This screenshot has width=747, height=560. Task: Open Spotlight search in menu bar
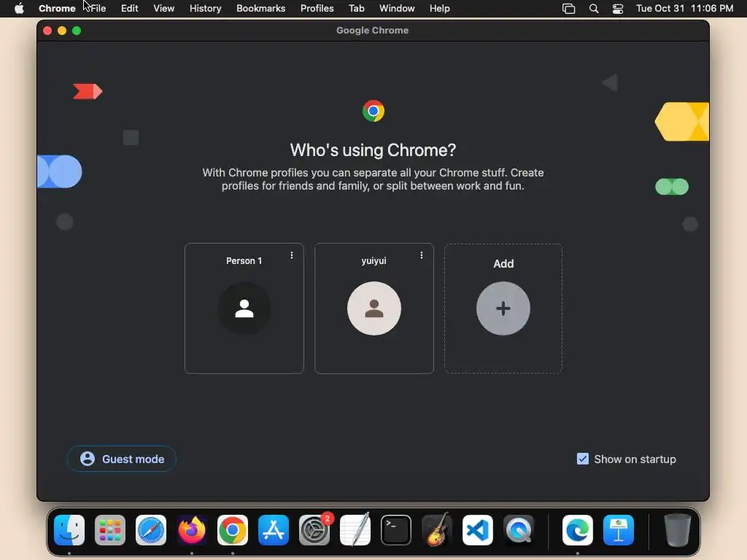(x=594, y=9)
